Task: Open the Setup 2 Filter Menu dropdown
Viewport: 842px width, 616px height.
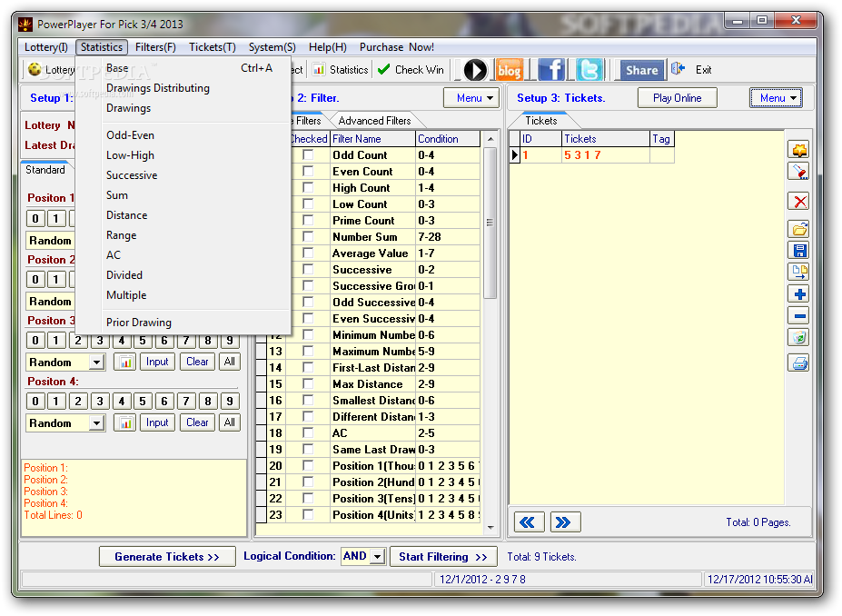Action: pos(471,98)
